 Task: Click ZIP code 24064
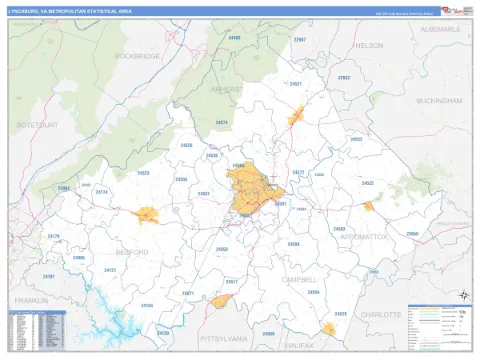click(64, 188)
